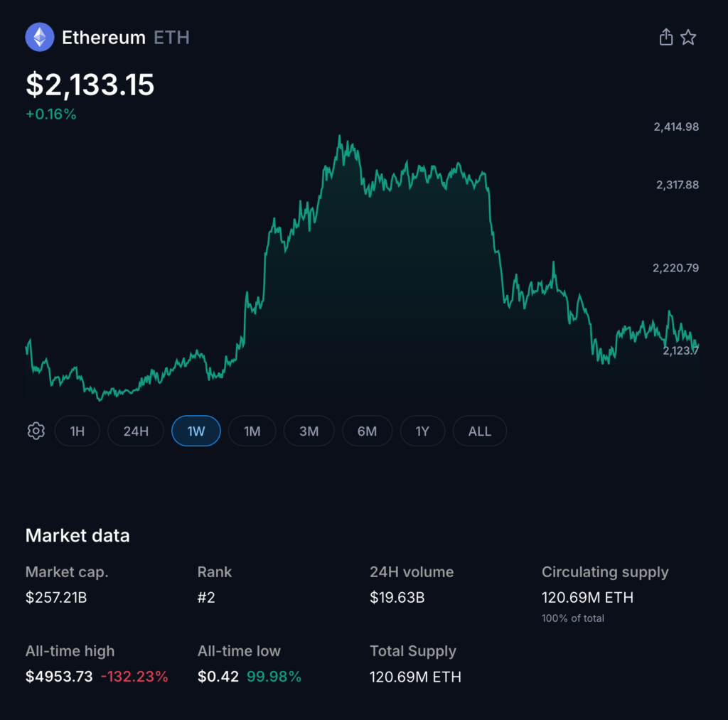Select the 24H timeframe
This screenshot has height=720, width=728.
point(135,431)
